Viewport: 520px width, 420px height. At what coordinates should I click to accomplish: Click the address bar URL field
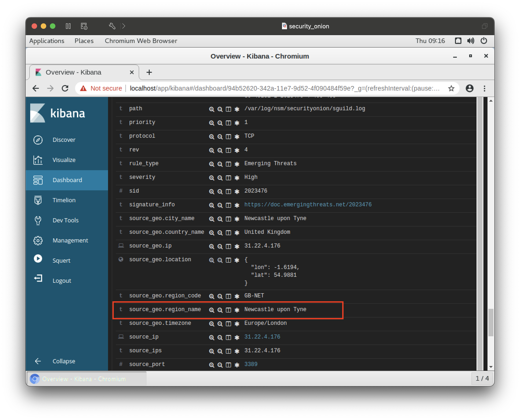tap(284, 88)
